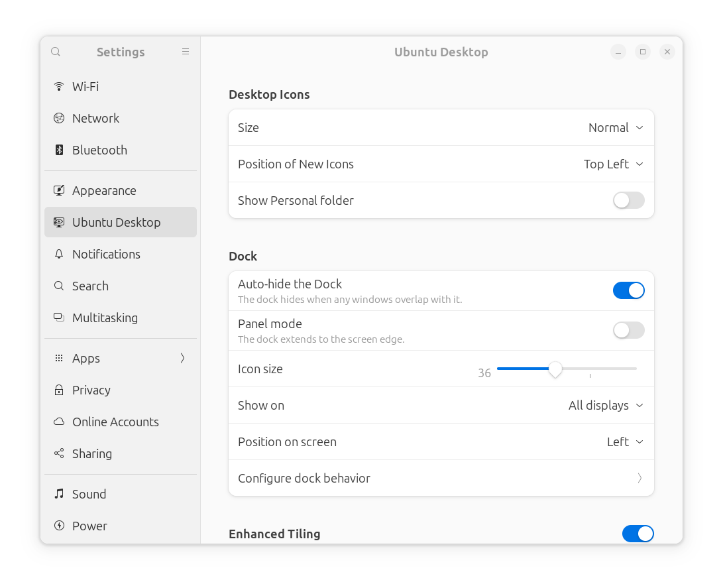This screenshot has height=588, width=723.
Task: Turn off Enhanced Tiling switch
Action: [x=638, y=534]
